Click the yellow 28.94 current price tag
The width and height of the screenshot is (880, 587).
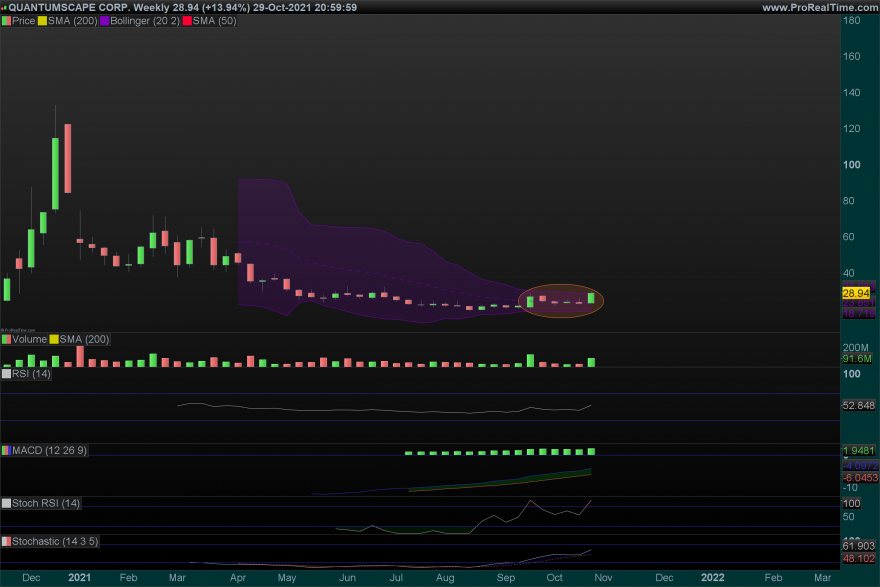tap(856, 293)
